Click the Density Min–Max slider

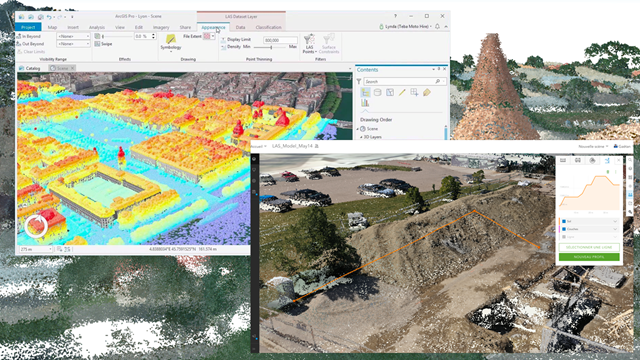[271, 47]
